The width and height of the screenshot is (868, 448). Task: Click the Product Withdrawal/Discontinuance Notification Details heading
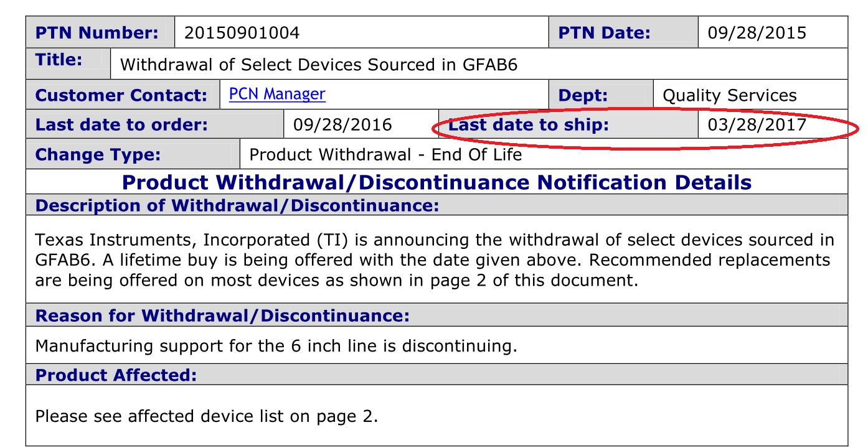(x=436, y=182)
